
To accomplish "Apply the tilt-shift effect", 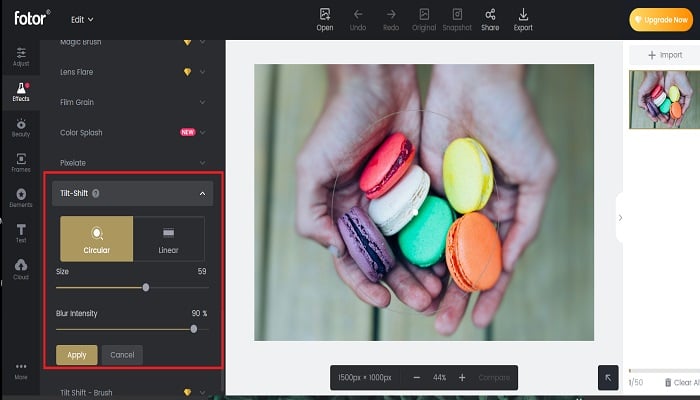I will click(x=77, y=355).
